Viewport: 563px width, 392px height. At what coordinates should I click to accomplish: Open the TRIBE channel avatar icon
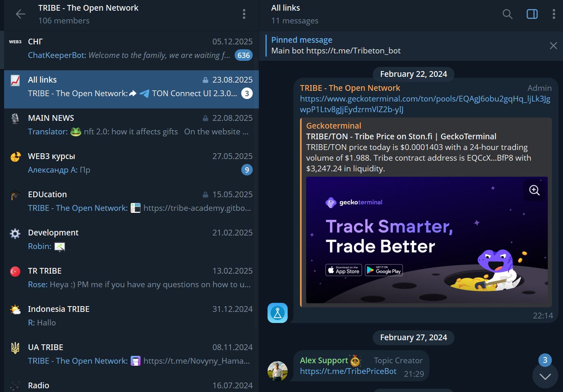277,313
